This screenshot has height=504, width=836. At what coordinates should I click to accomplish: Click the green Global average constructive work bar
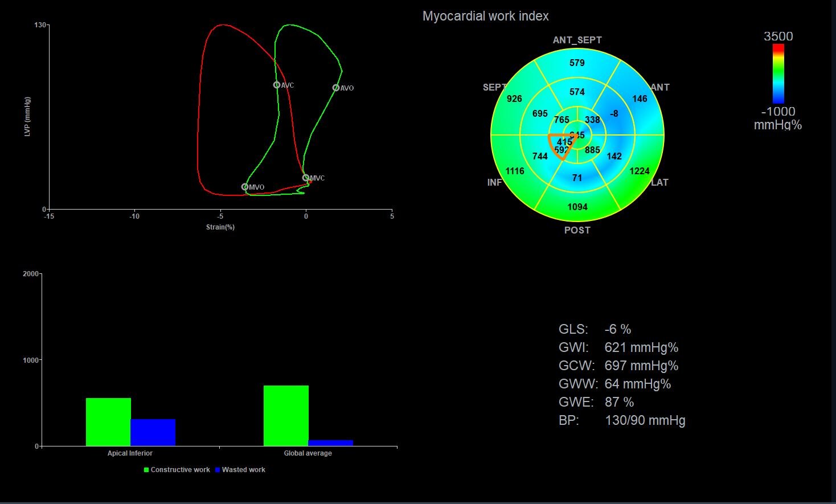pos(286,416)
